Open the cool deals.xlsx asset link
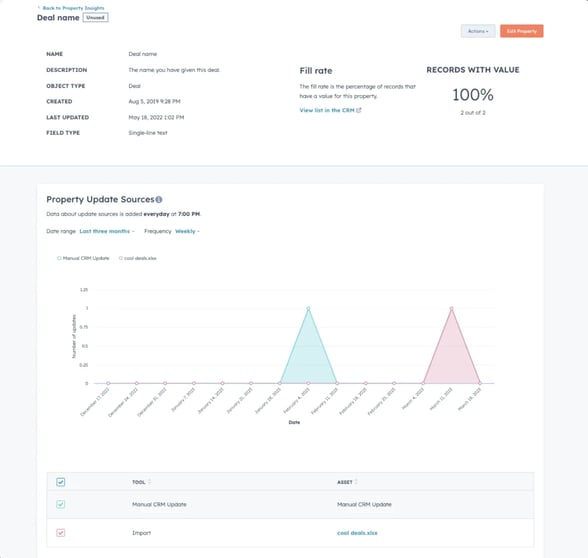Screen dimensions: 588x558 tap(357, 533)
